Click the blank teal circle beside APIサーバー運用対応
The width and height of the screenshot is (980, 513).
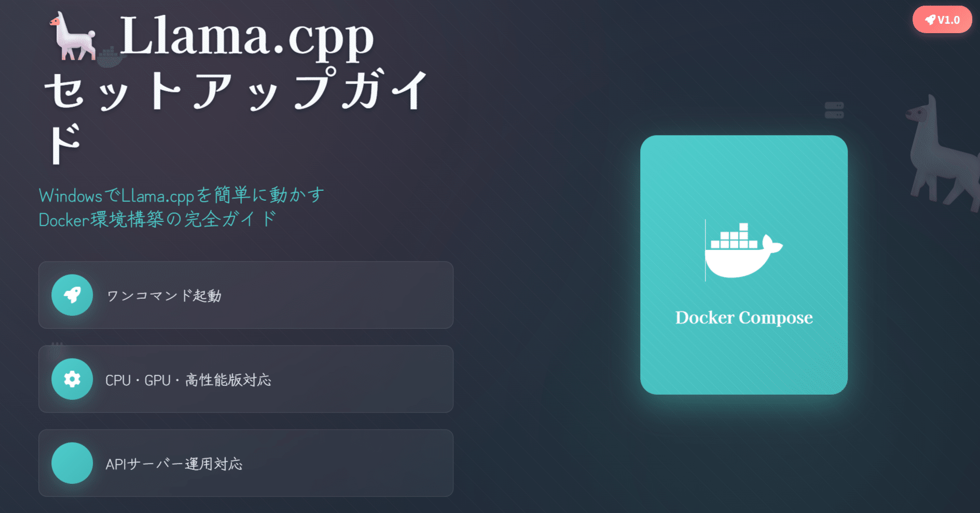[x=72, y=463]
